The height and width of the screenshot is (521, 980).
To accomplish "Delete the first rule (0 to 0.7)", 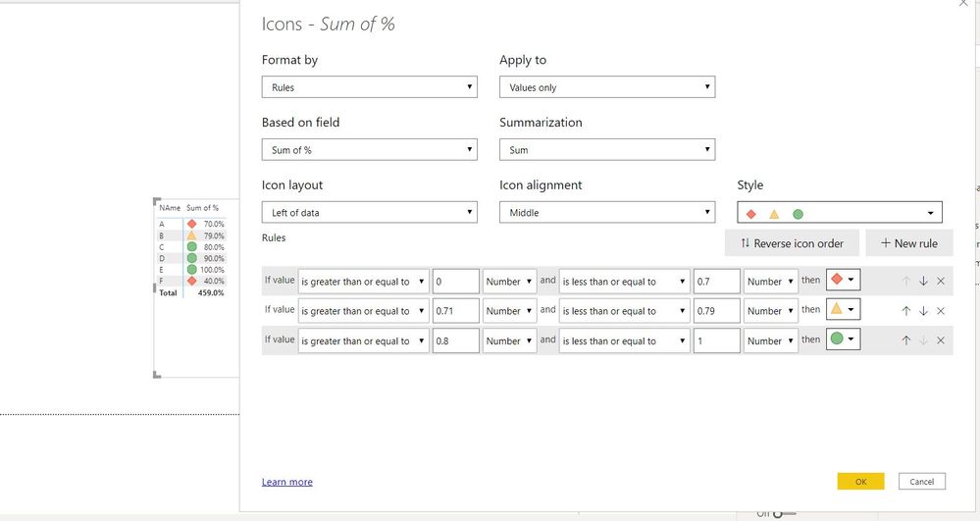I will 941,282.
